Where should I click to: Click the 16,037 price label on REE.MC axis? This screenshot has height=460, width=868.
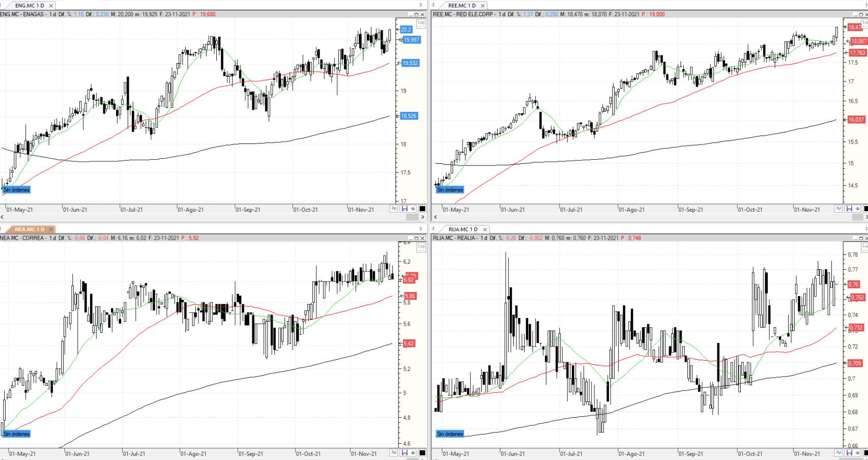tap(856, 120)
